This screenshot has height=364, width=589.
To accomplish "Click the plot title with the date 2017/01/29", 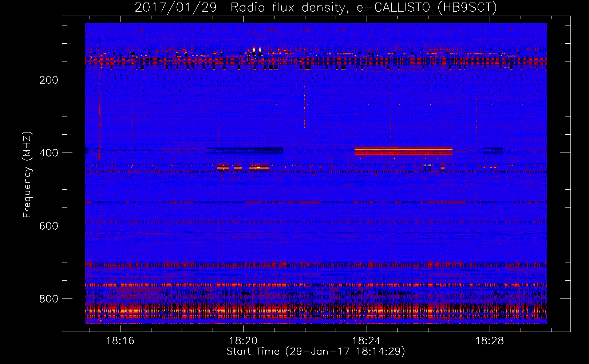I will pos(316,7).
